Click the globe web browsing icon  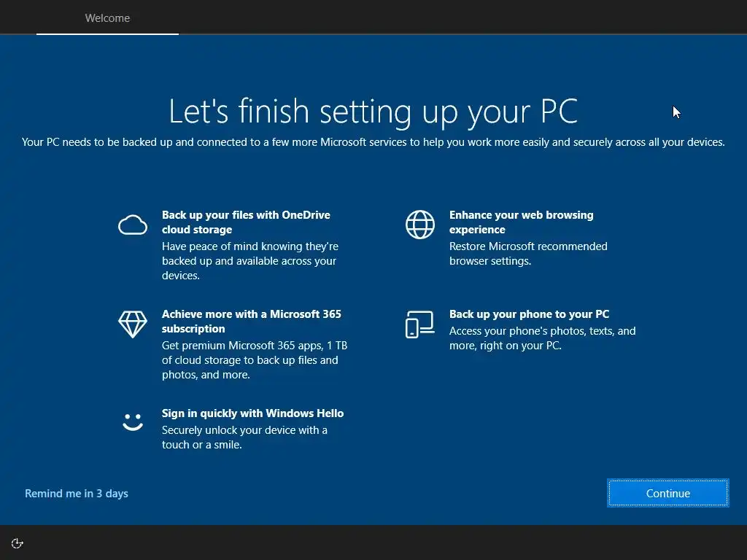(x=419, y=225)
